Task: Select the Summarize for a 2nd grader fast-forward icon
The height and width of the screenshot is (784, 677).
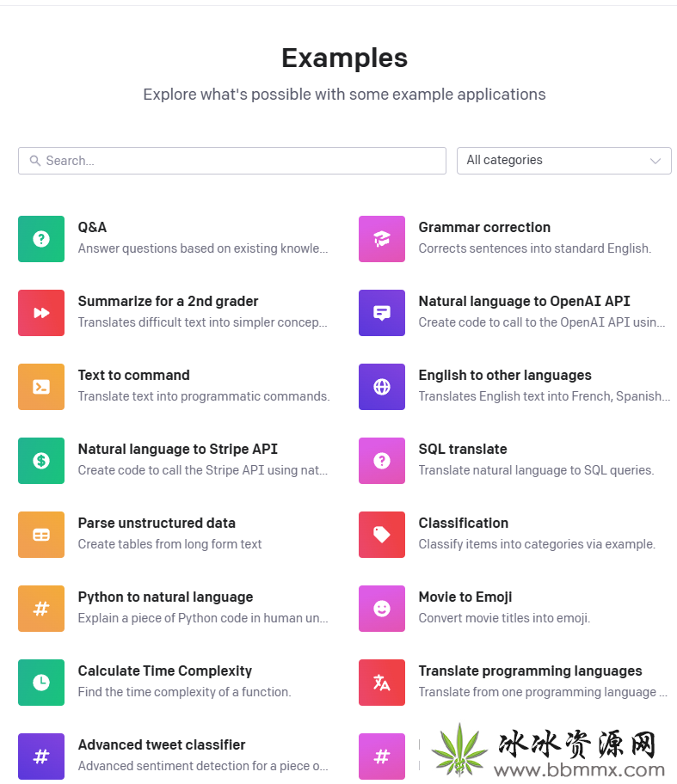Action: point(41,313)
